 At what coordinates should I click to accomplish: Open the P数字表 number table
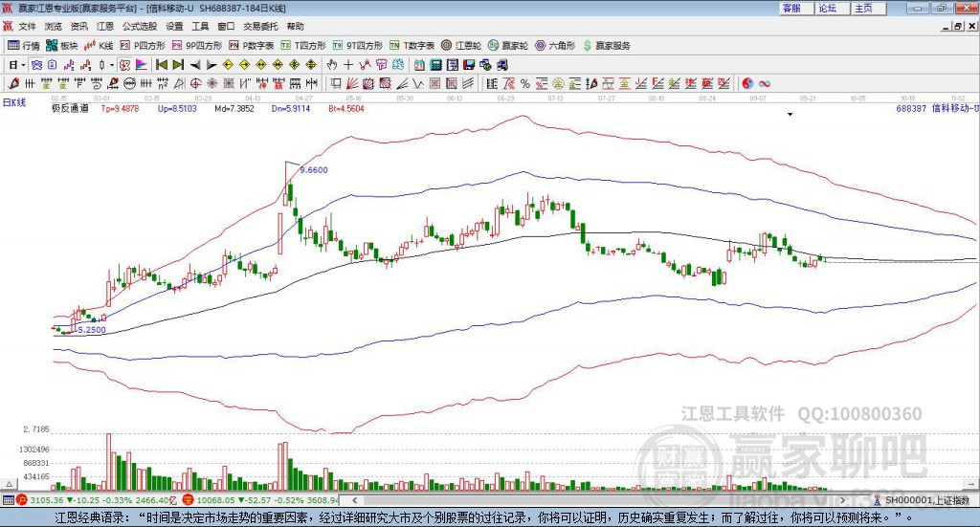coord(252,46)
